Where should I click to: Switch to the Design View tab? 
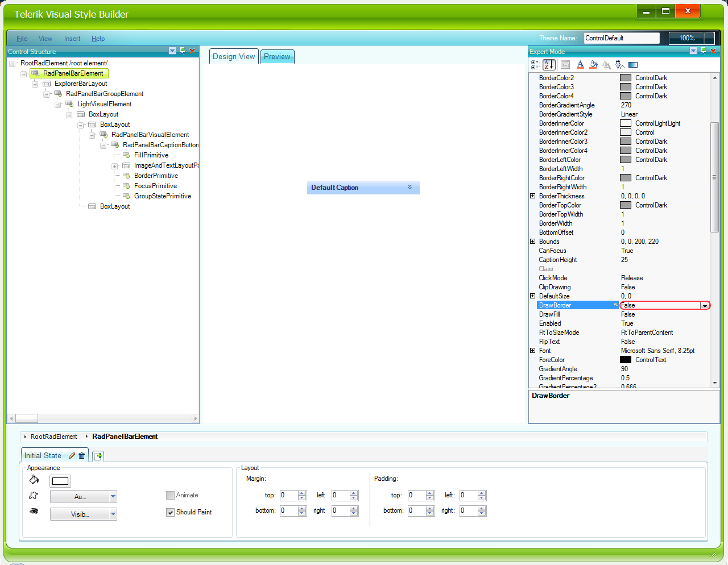[x=234, y=56]
